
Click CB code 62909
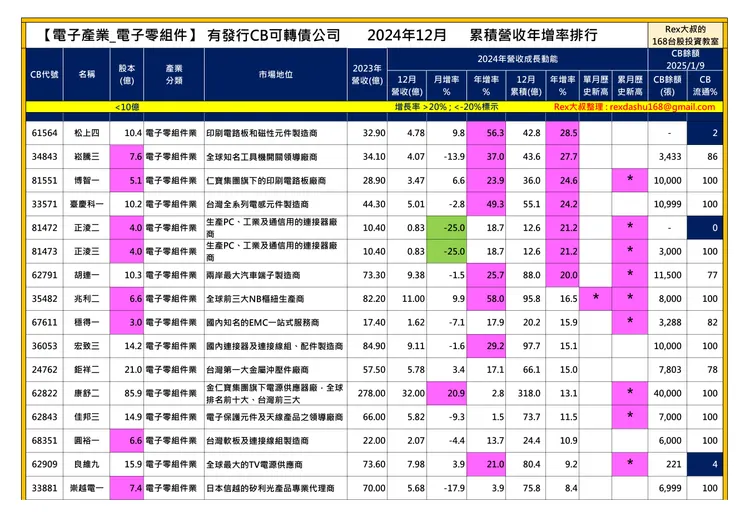click(44, 464)
